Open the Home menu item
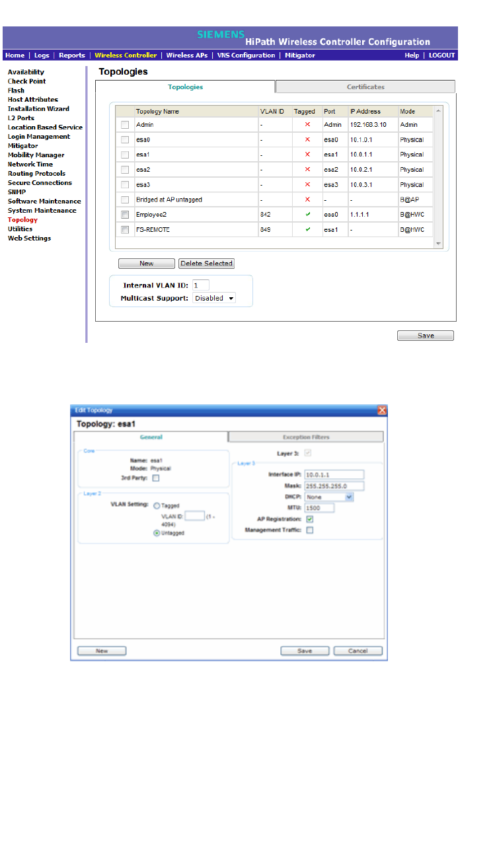Viewport: 493px width, 868px height. (15, 55)
